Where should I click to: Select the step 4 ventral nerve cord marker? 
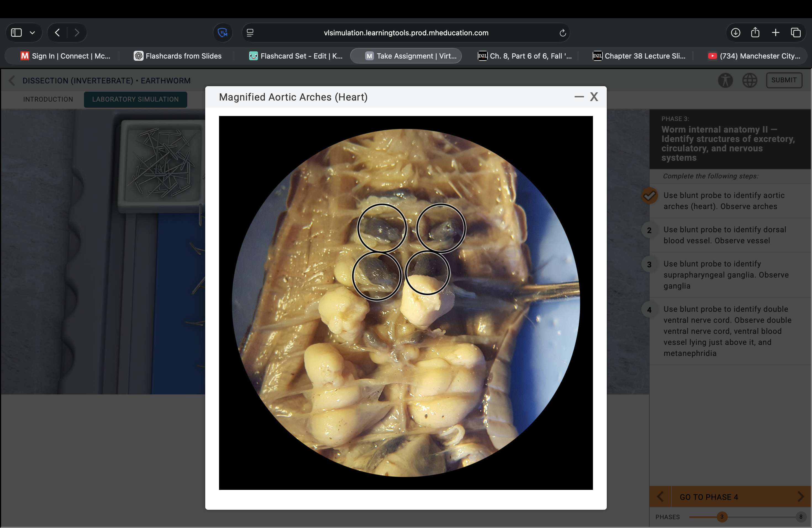(x=649, y=310)
